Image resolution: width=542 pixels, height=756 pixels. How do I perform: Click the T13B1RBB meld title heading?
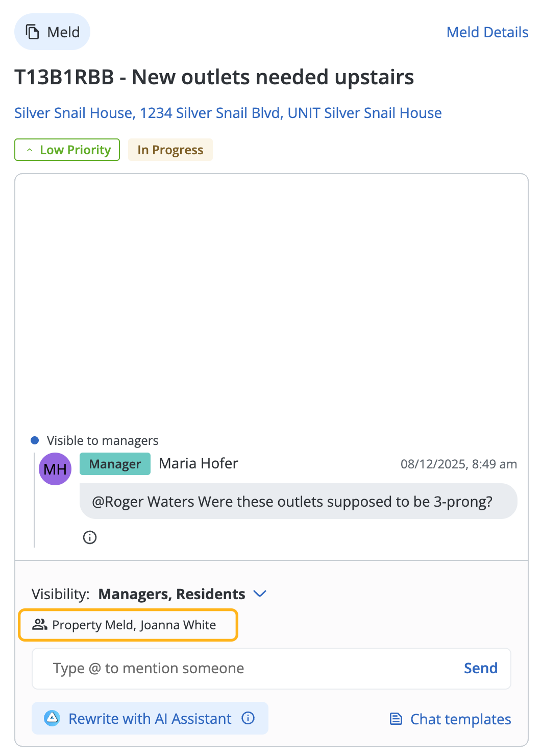214,77
